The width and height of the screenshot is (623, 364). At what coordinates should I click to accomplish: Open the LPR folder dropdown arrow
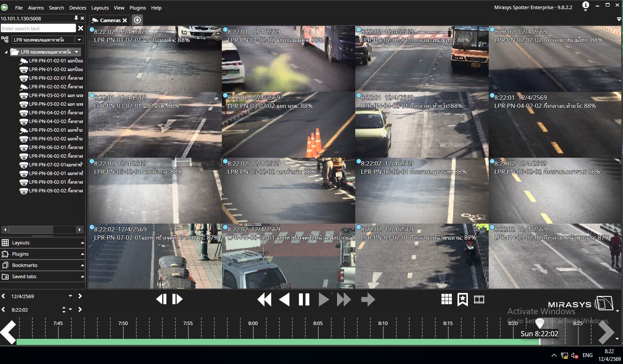(77, 52)
